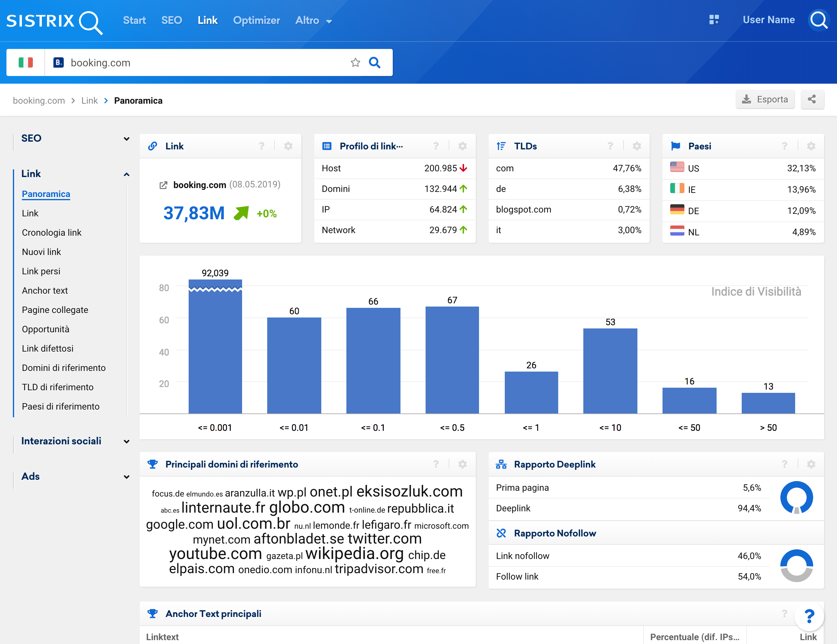Collapse the Link sidebar section
Screen dimensions: 837x644
[127, 175]
